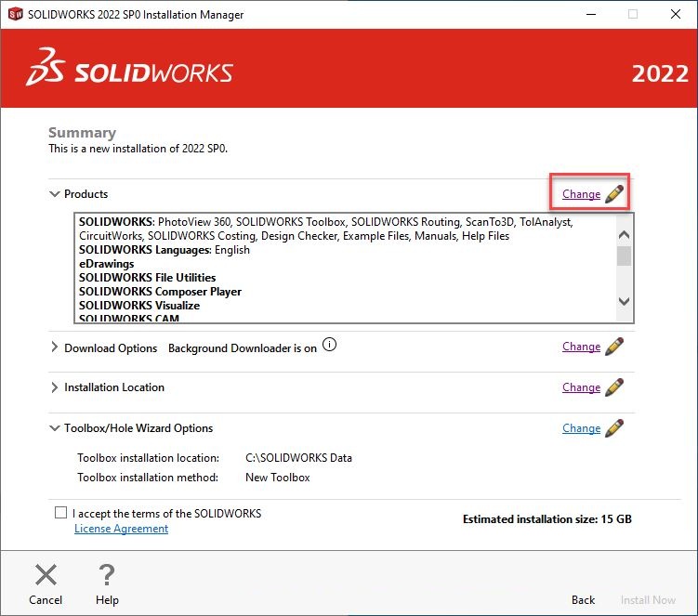
Task: Go Back to the previous step
Action: click(583, 600)
